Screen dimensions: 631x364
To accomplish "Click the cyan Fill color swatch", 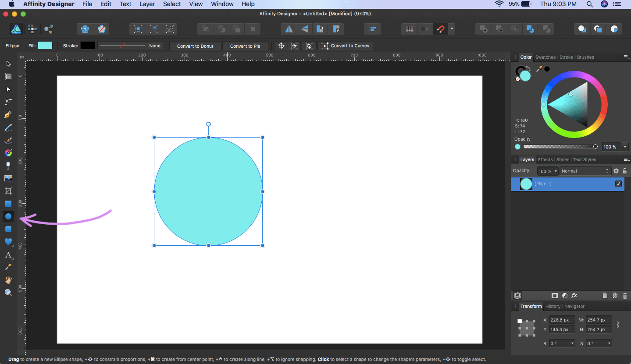I will coord(45,46).
